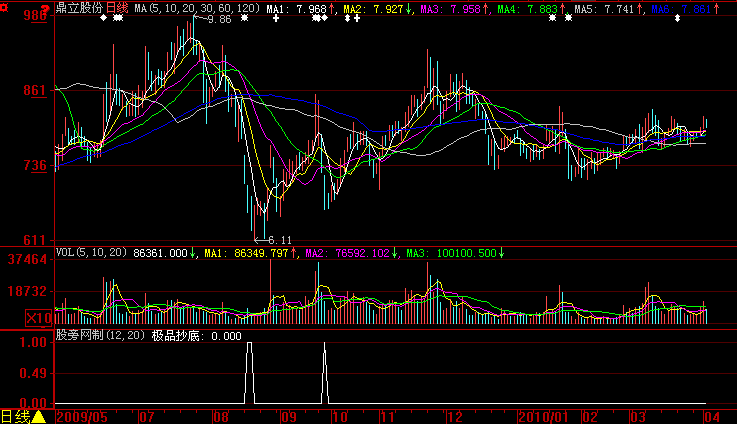This screenshot has width=737, height=424.
Task: Click the double star marker under red 日线
Action: coord(118,18)
